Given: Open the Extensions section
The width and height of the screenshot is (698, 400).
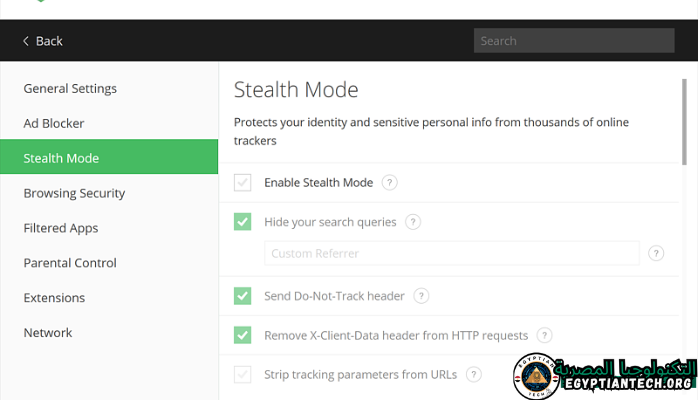Looking at the screenshot, I should tap(54, 298).
